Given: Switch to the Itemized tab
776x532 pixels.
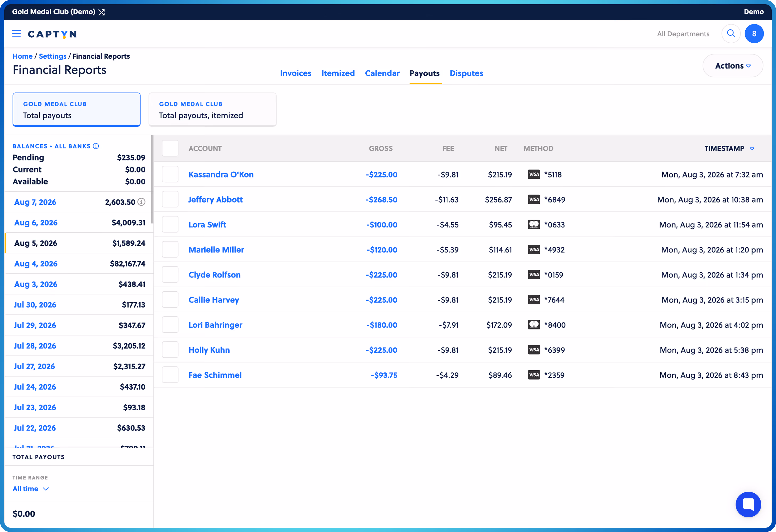Looking at the screenshot, I should click(338, 73).
